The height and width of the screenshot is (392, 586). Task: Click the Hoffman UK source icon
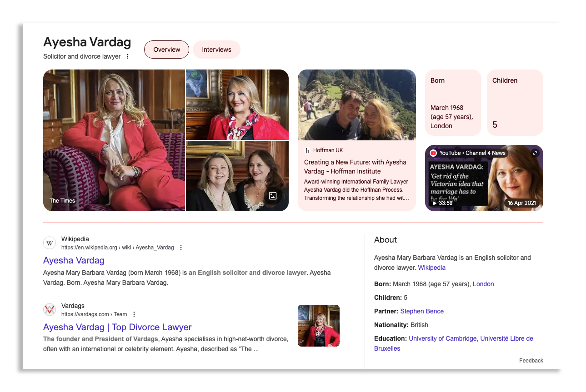(x=307, y=150)
